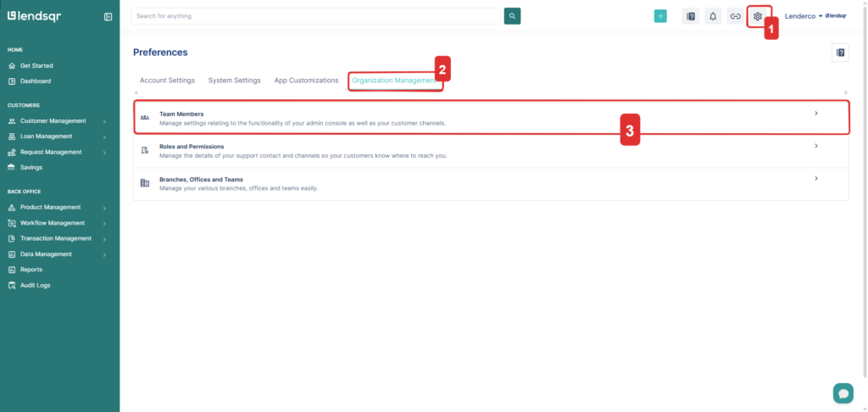Click the teal plus add button
The width and height of the screenshot is (868, 412).
point(660,16)
